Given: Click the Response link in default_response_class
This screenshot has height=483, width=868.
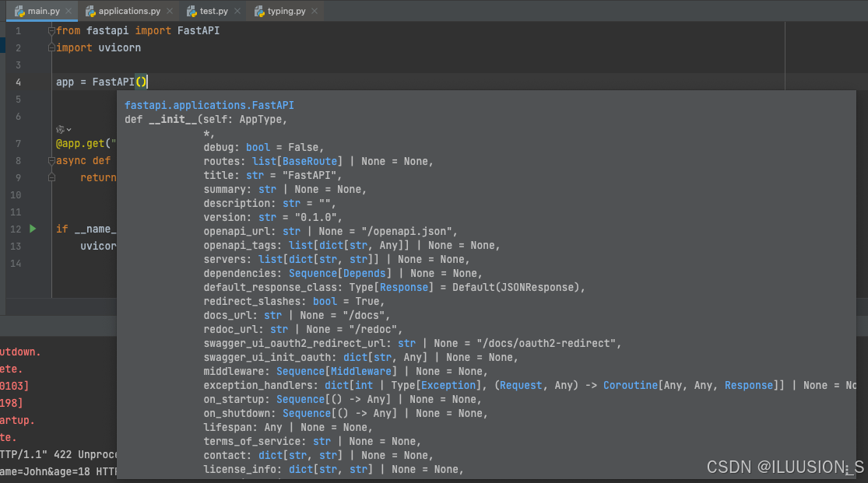Looking at the screenshot, I should click(x=404, y=287).
